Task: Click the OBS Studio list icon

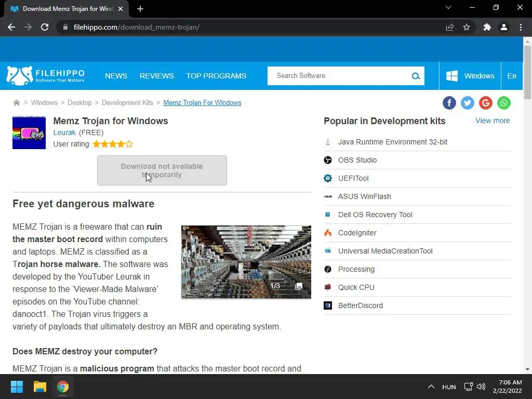Action: [328, 160]
